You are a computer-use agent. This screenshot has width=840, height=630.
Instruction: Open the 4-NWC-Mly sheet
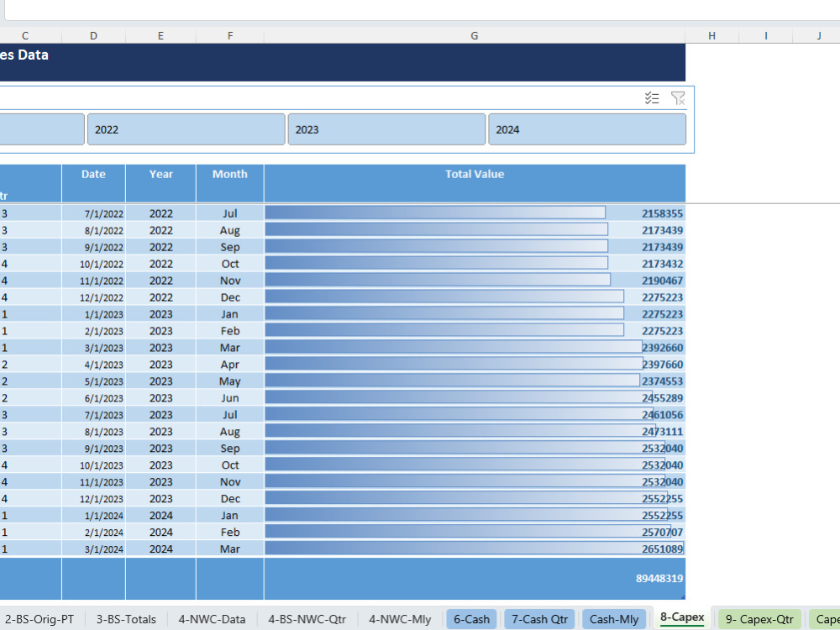400,619
